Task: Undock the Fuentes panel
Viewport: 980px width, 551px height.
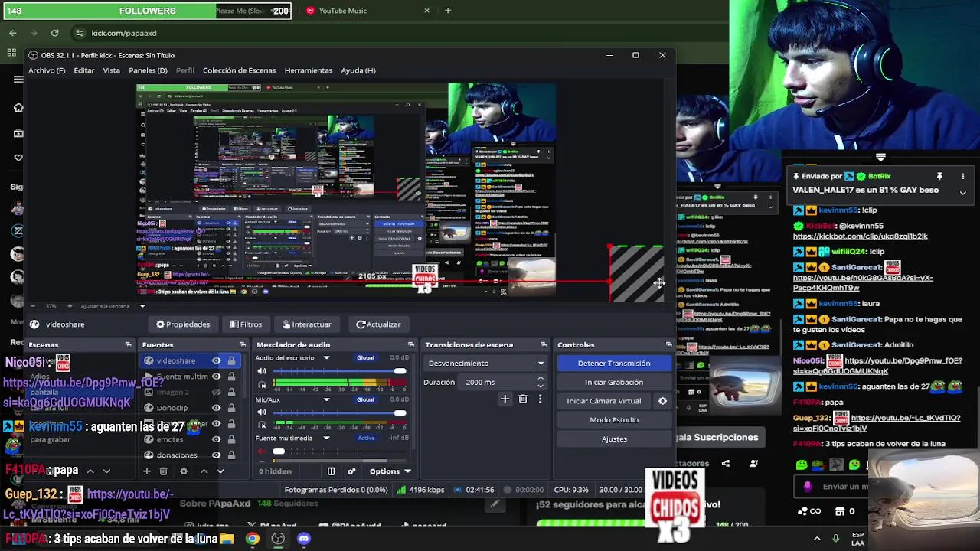Action: coord(243,345)
